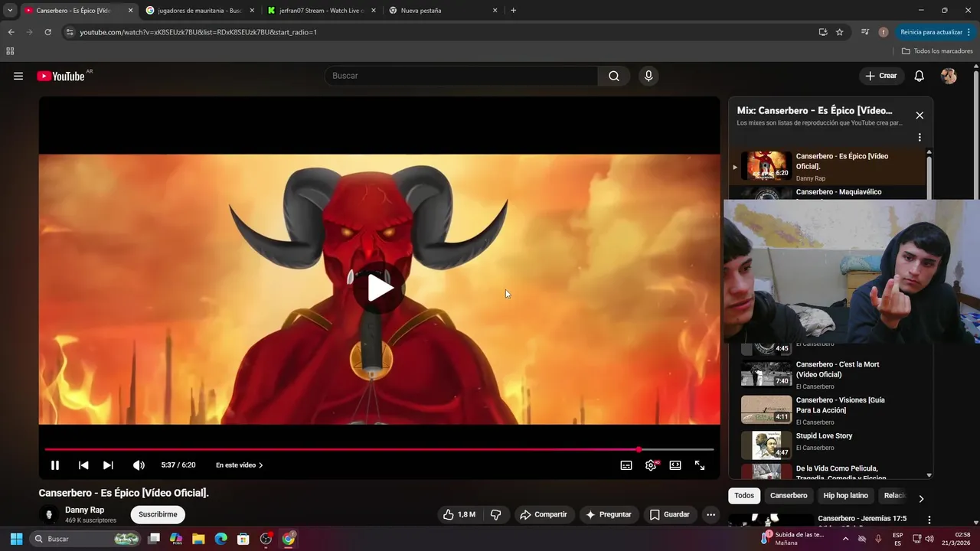Play 'Canserbero - C'est la Mort' from mix
Image resolution: width=980 pixels, height=551 pixels.
(827, 374)
